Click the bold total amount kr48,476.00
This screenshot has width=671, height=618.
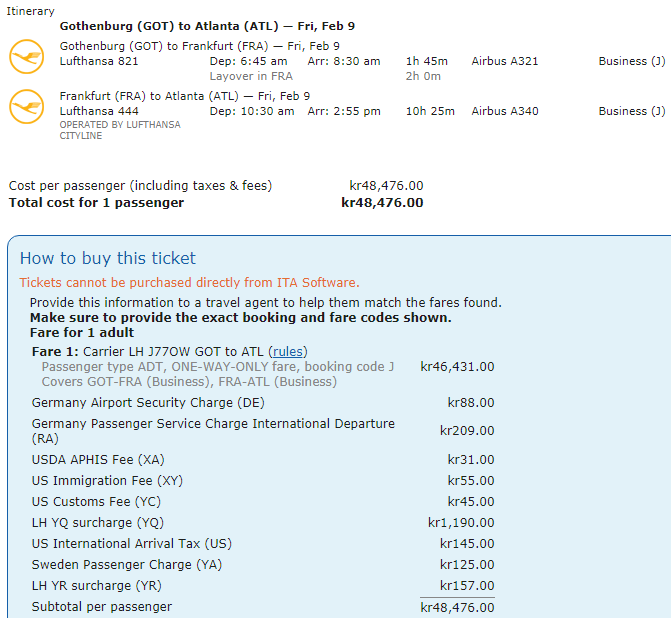[x=382, y=202]
